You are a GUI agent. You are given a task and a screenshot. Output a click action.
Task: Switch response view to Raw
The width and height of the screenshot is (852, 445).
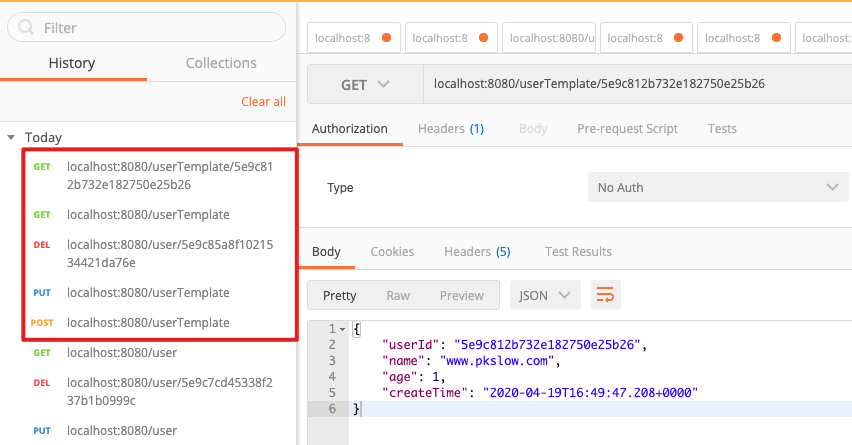click(398, 296)
